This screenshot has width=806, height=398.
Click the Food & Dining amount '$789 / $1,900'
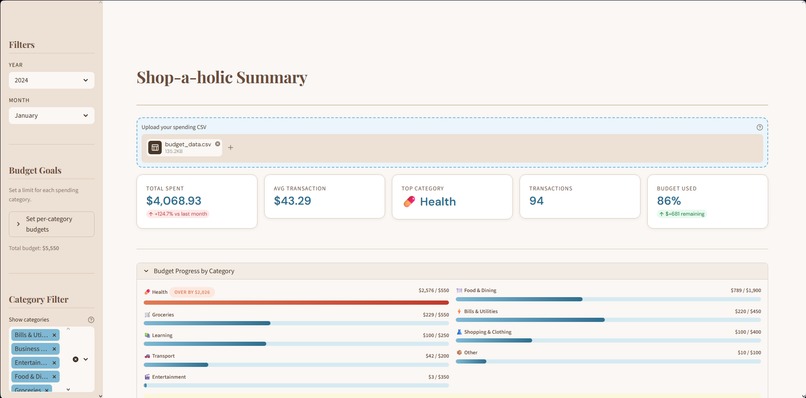pos(746,291)
